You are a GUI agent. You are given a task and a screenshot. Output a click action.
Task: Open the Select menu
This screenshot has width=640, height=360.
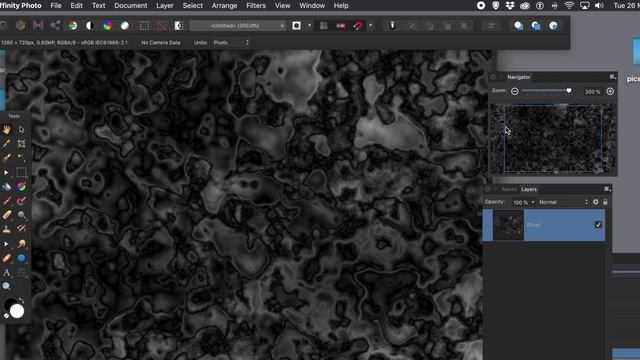(x=193, y=6)
